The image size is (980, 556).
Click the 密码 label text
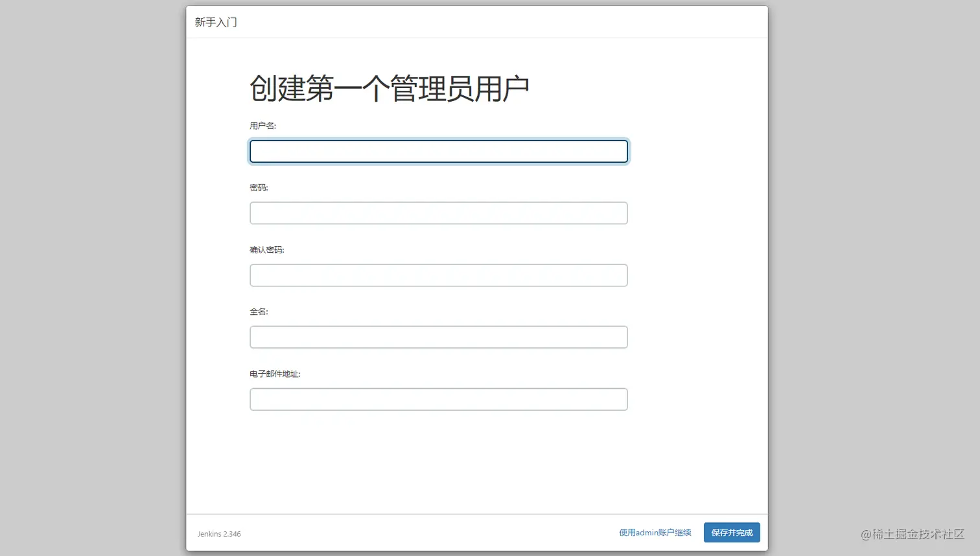tap(259, 188)
